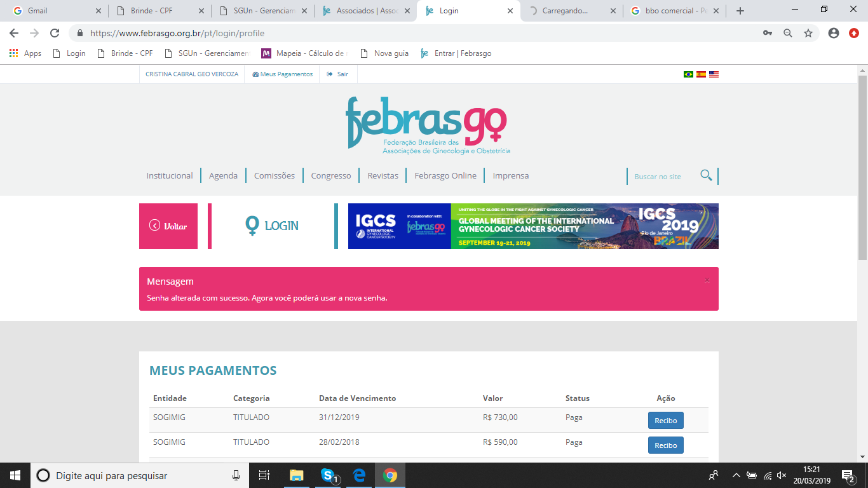The height and width of the screenshot is (488, 868).
Task: Open the Institucional menu
Action: [170, 176]
